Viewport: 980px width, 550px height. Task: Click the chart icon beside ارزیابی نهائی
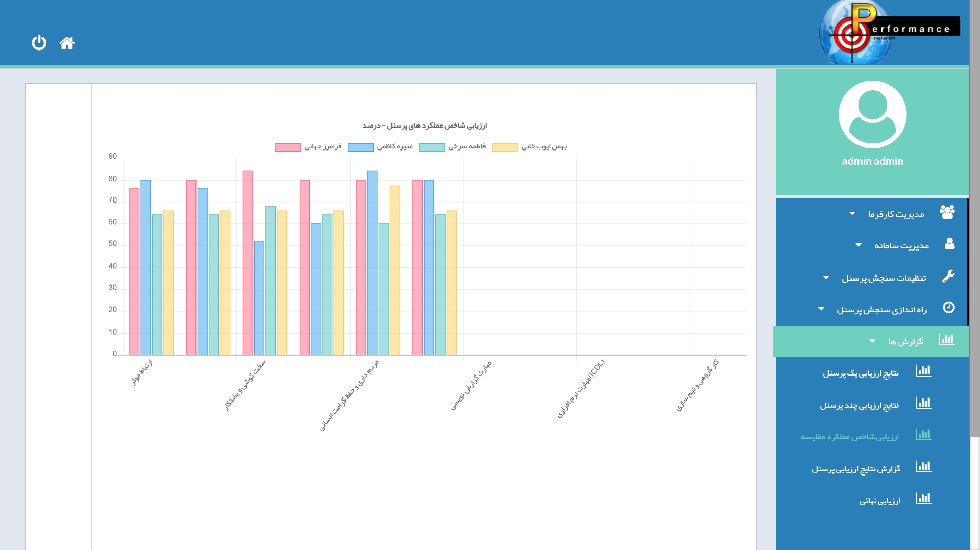pyautogui.click(x=923, y=498)
